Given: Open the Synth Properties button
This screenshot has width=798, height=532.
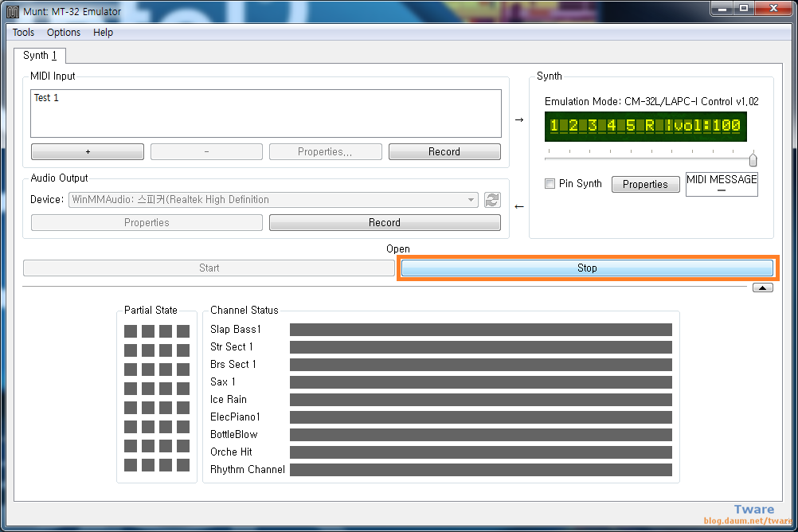Looking at the screenshot, I should (645, 184).
